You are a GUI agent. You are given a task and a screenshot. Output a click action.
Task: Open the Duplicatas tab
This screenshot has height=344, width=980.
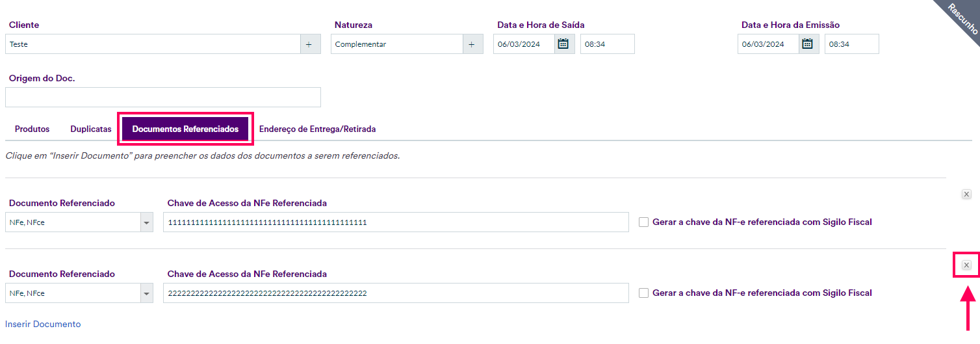click(91, 129)
